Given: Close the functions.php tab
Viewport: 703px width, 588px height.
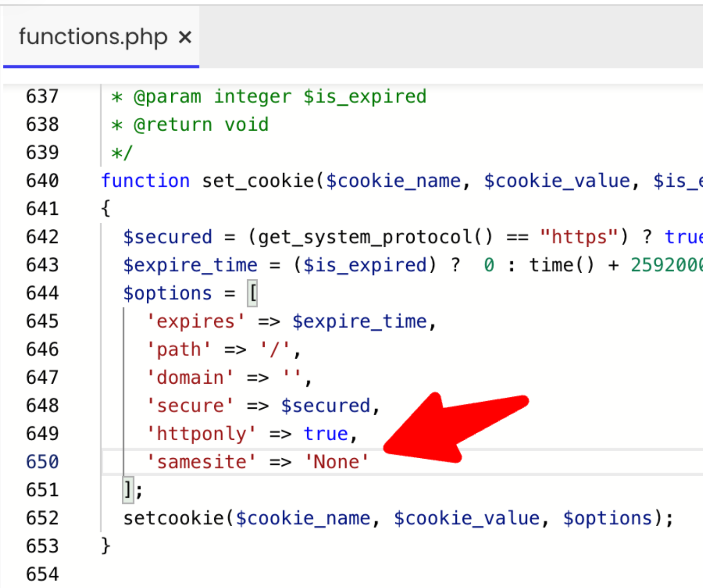Looking at the screenshot, I should pyautogui.click(x=185, y=37).
